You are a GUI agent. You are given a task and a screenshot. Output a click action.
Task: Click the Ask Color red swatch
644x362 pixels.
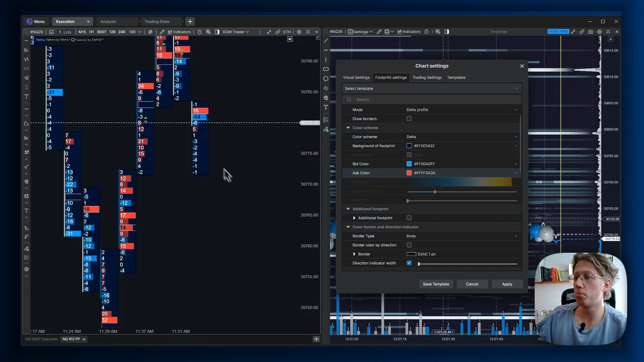[x=409, y=173]
